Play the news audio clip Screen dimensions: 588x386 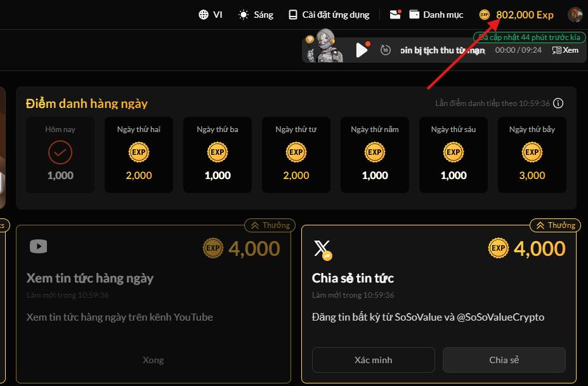pyautogui.click(x=362, y=50)
